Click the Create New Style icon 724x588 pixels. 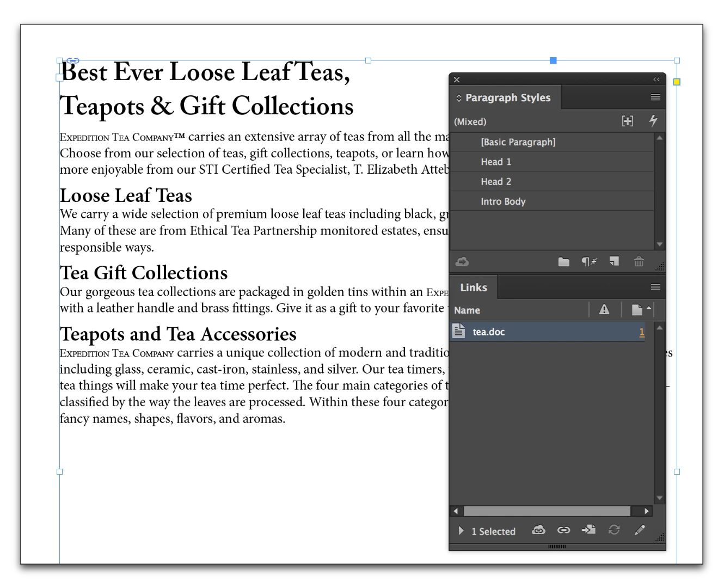pyautogui.click(x=614, y=262)
